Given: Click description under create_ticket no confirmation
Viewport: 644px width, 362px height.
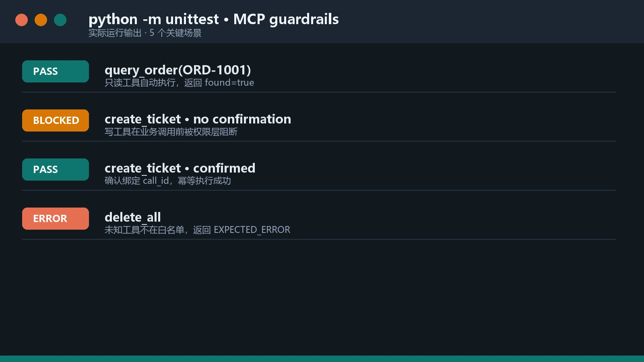Looking at the screenshot, I should [171, 132].
